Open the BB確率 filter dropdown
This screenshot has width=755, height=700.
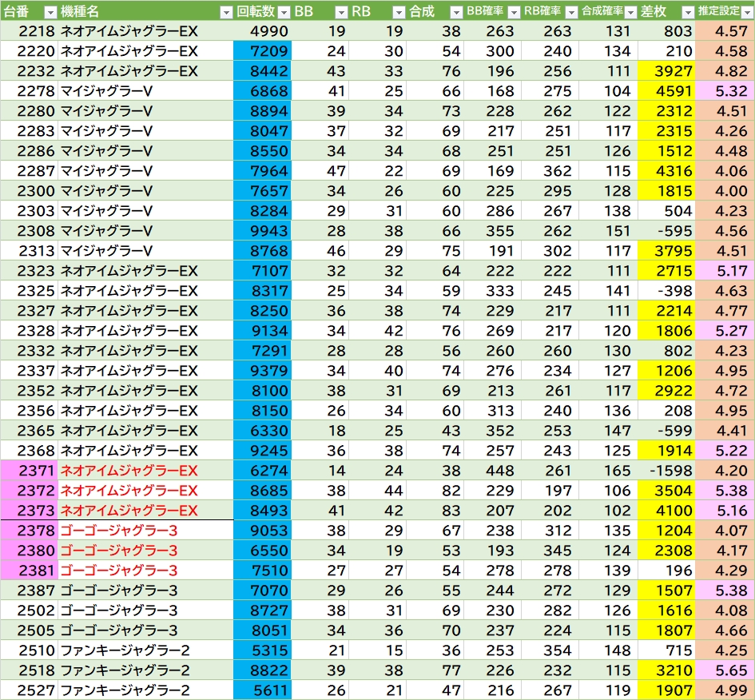pyautogui.click(x=513, y=12)
